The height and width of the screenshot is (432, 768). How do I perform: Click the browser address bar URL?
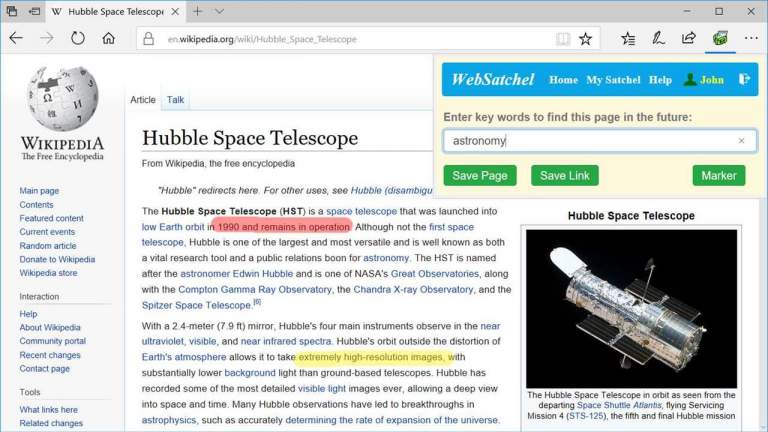[x=262, y=39]
